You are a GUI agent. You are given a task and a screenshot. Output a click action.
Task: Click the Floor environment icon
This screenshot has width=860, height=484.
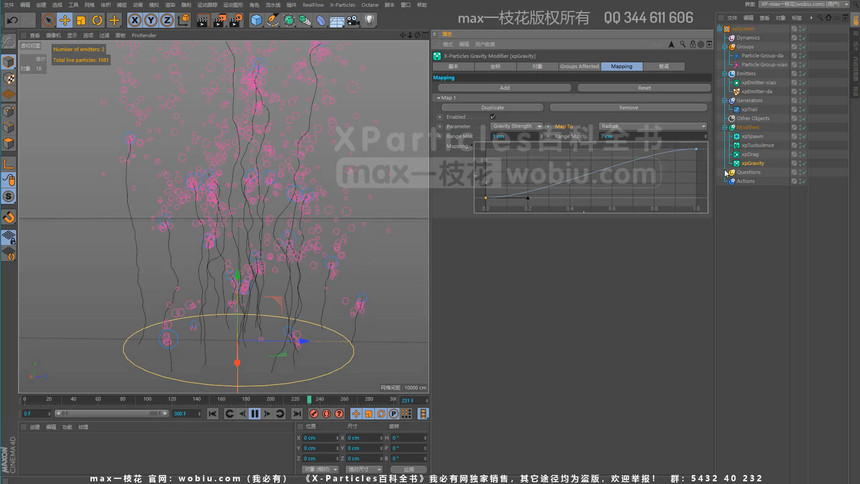[337, 21]
